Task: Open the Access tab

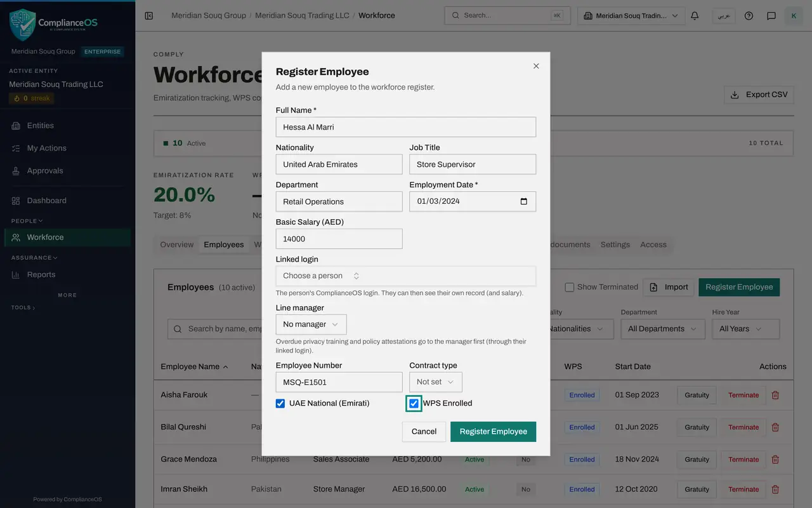Action: click(653, 244)
